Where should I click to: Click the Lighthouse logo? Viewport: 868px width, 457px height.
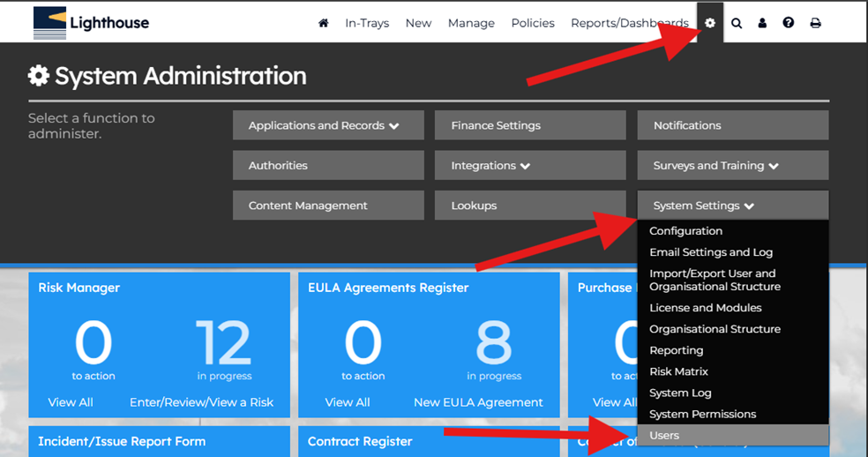coord(91,23)
